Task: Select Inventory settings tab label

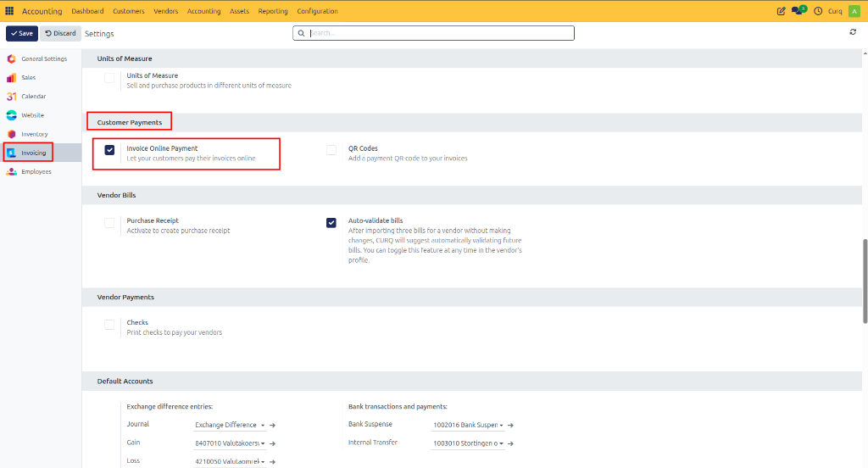Action: point(34,134)
